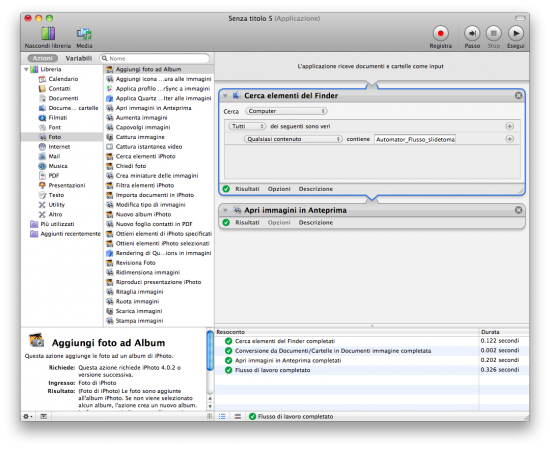Click the Nome search field

pyautogui.click(x=155, y=58)
